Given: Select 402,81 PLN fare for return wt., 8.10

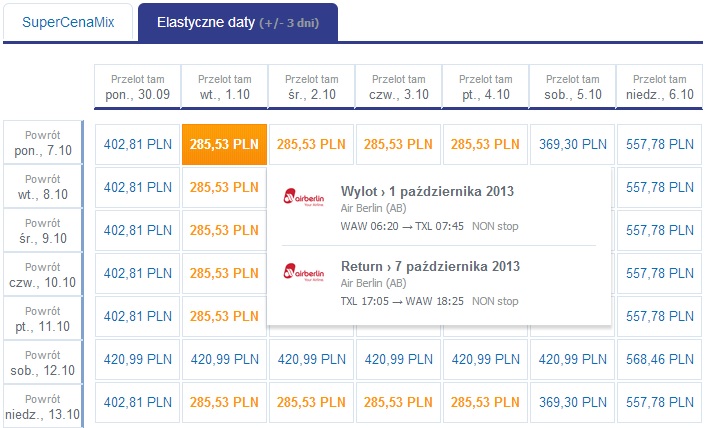Looking at the screenshot, I should [138, 187].
